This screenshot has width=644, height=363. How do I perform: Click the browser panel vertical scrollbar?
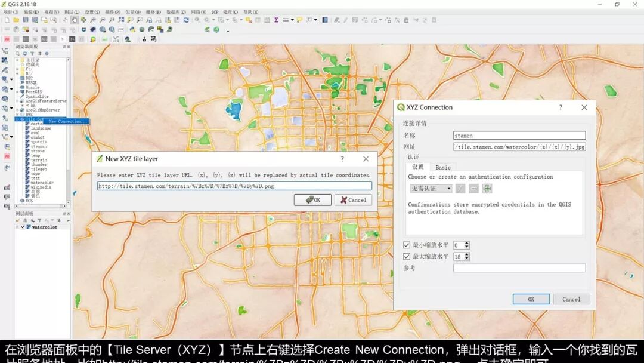[x=68, y=131]
